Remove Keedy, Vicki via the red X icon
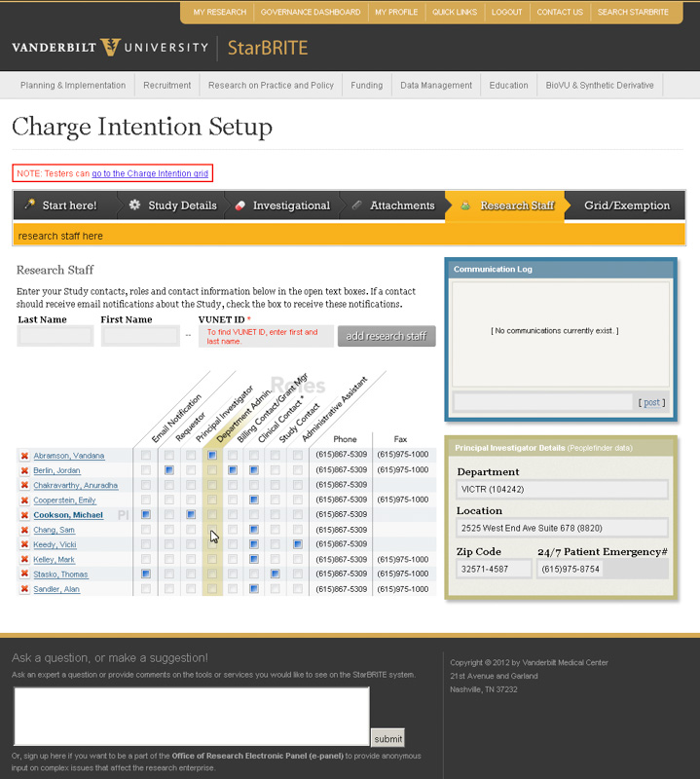Screen dimensions: 700x779 (24, 544)
